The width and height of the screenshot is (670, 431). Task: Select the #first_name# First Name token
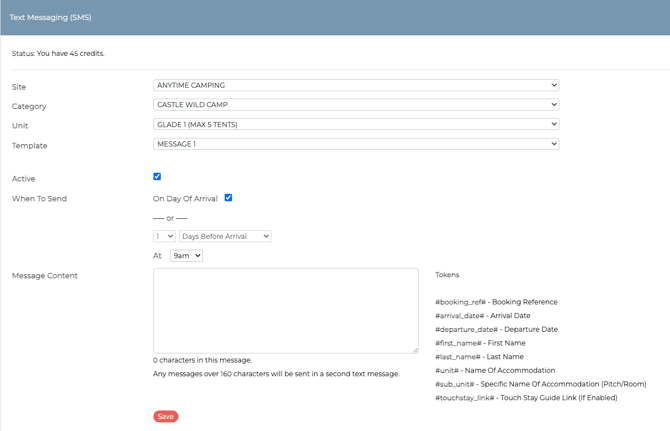(480, 343)
